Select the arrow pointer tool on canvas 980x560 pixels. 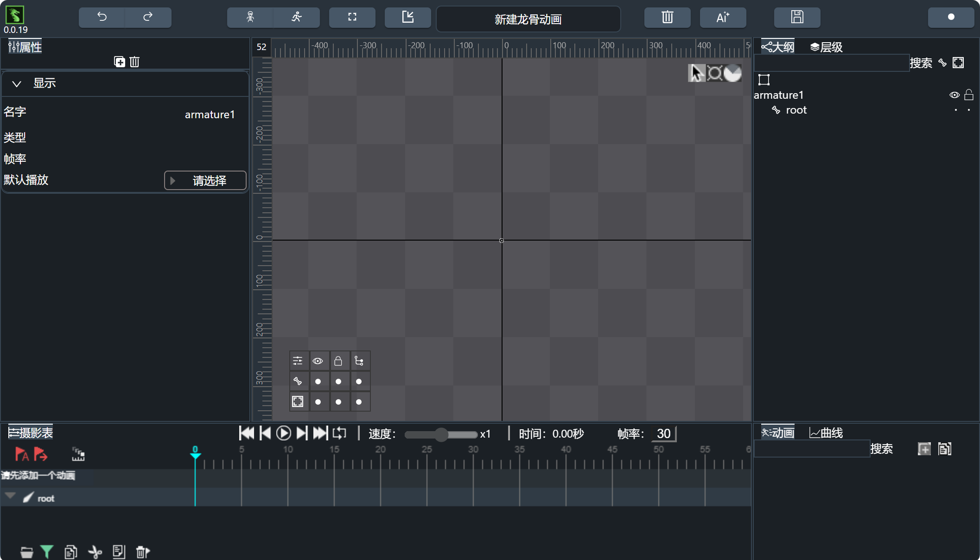[696, 73]
